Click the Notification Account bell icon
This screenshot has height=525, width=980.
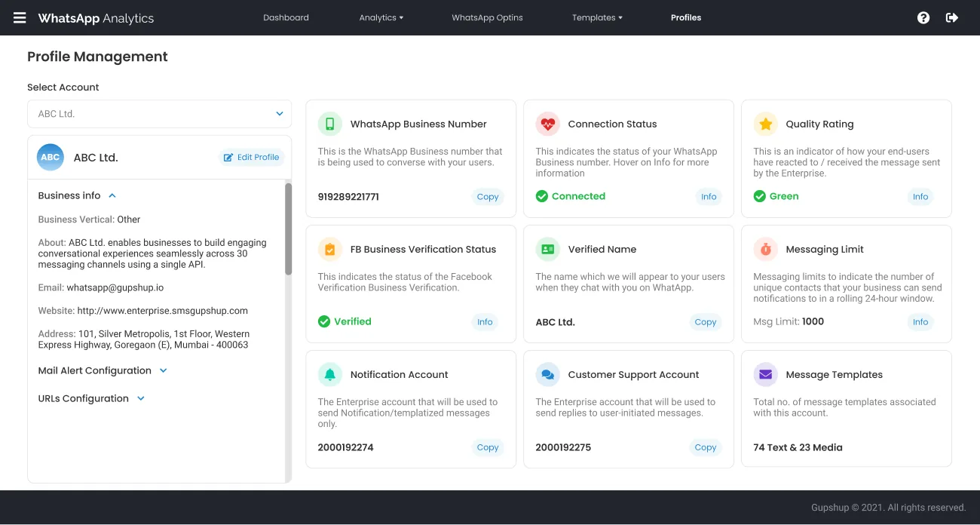click(329, 374)
